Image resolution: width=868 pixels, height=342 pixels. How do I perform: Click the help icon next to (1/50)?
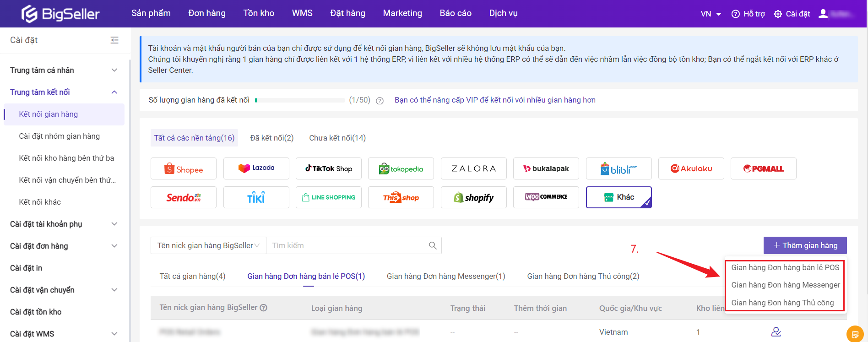[x=380, y=101]
